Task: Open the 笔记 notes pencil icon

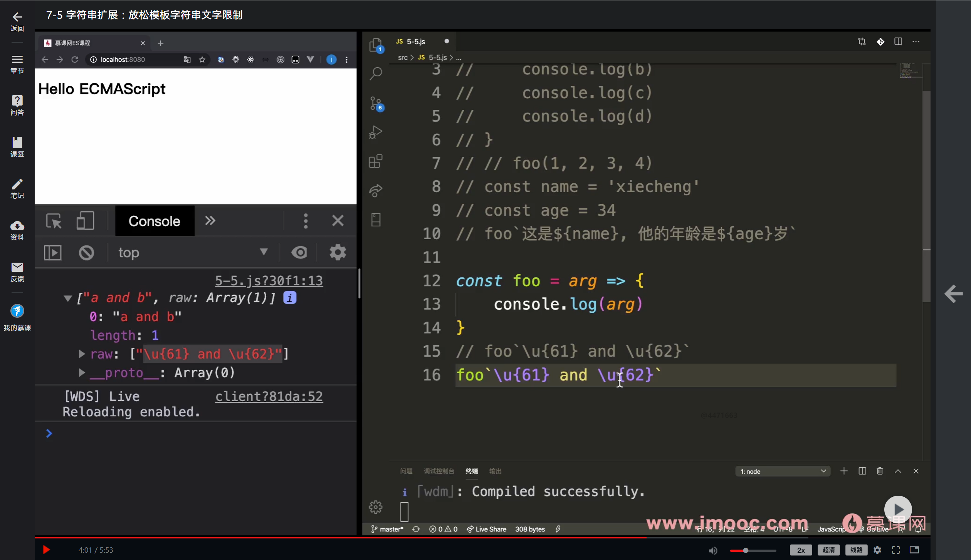Action: pos(17,184)
